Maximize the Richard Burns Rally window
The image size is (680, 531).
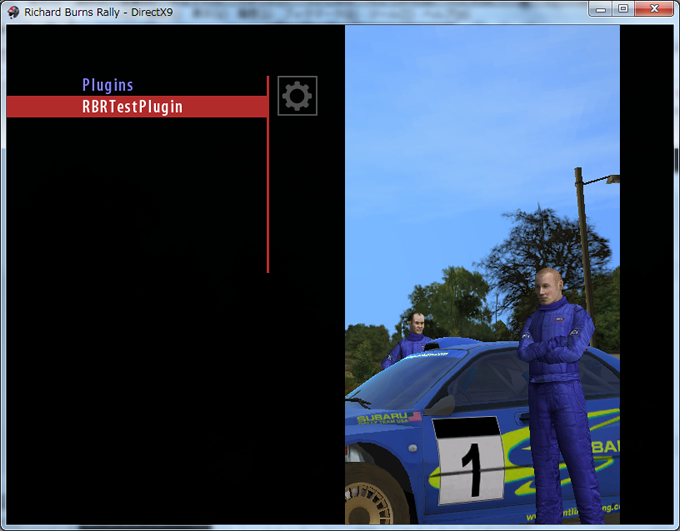(x=623, y=9)
